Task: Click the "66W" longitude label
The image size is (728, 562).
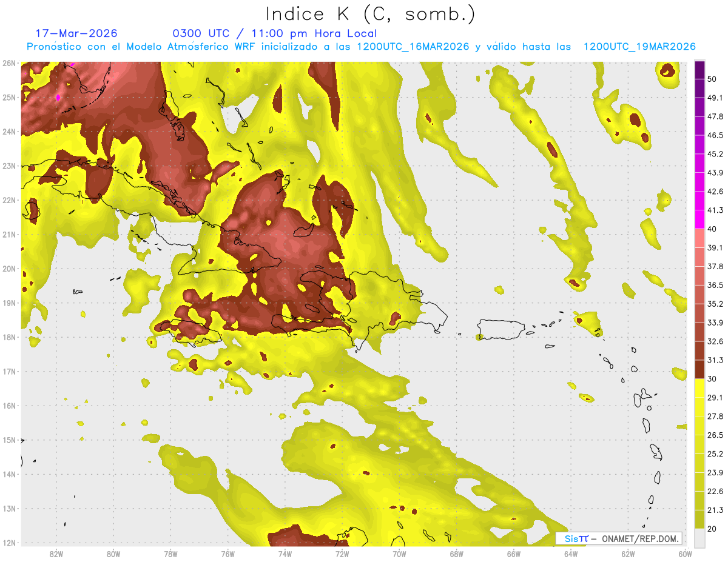Action: pos(514,554)
